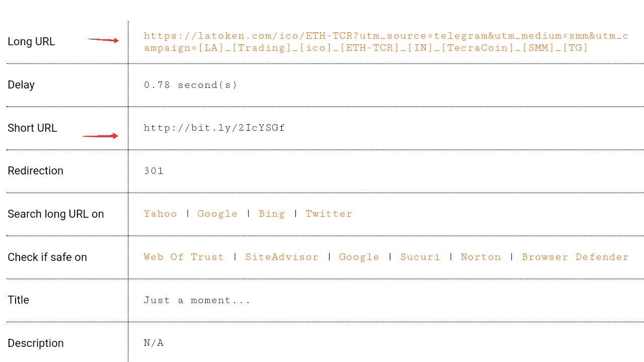
Task: Click red arrow beside Short URL
Action: 100,136
